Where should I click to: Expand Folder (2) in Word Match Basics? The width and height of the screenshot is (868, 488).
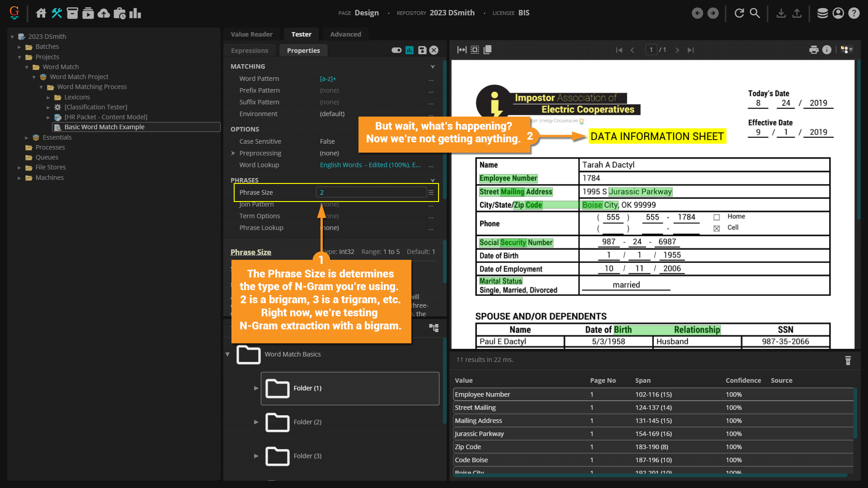256,422
